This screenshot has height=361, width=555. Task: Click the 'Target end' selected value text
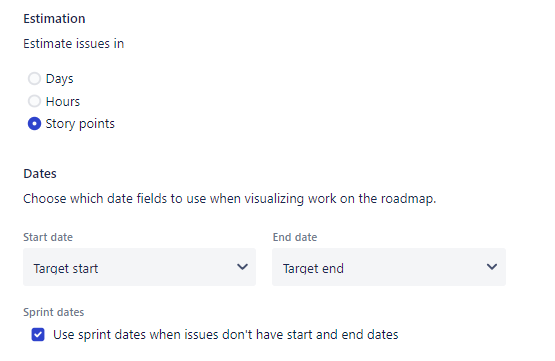point(313,269)
